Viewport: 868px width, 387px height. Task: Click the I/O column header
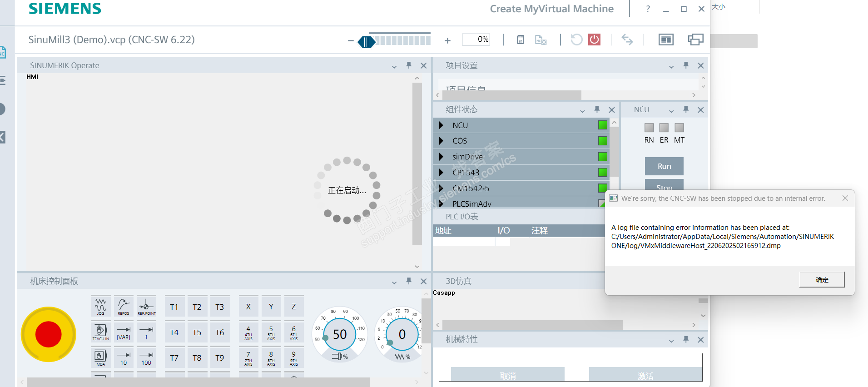coord(504,231)
